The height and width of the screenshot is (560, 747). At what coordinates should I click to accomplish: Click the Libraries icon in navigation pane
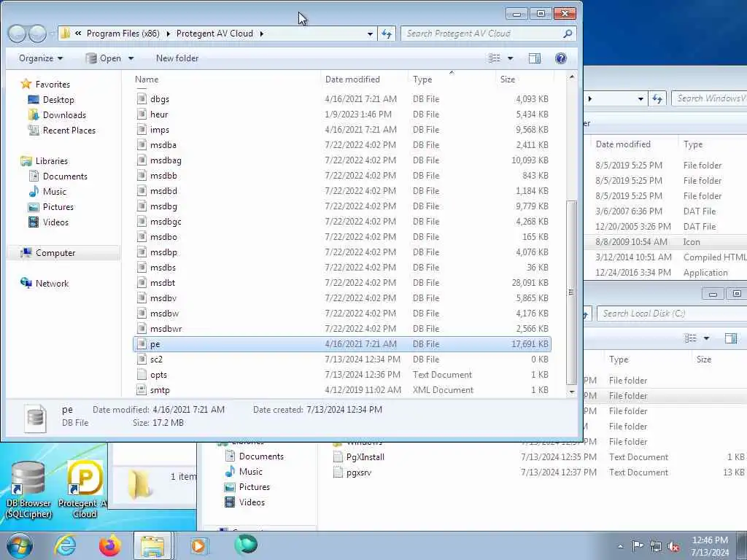(x=26, y=161)
